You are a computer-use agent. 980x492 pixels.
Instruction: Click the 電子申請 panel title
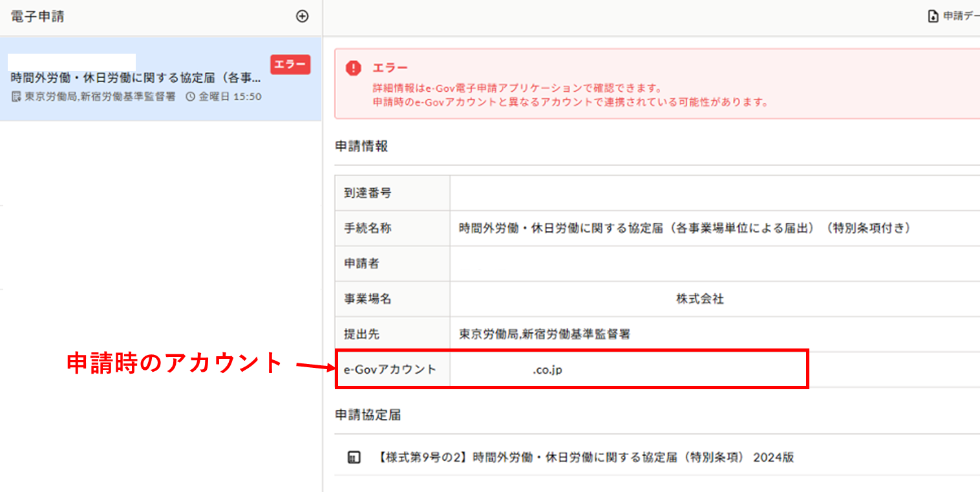(x=37, y=17)
